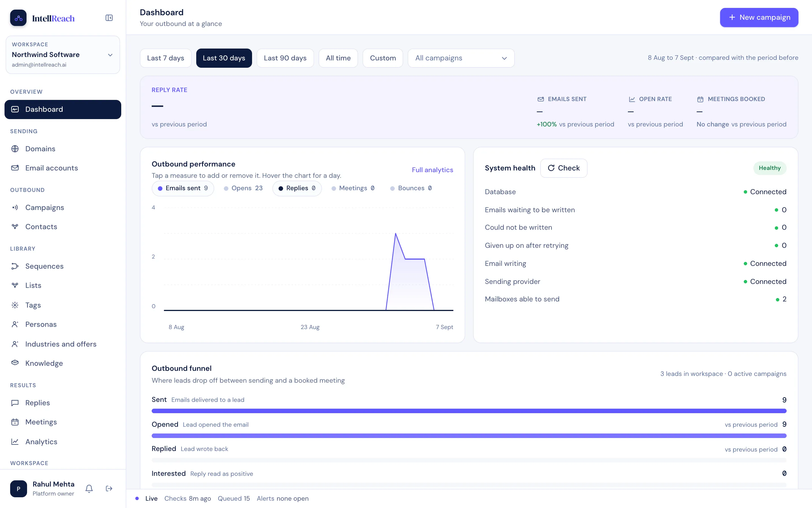Viewport: 812px width, 508px height.
Task: Toggle the Meetings measure chip
Action: coord(353,188)
